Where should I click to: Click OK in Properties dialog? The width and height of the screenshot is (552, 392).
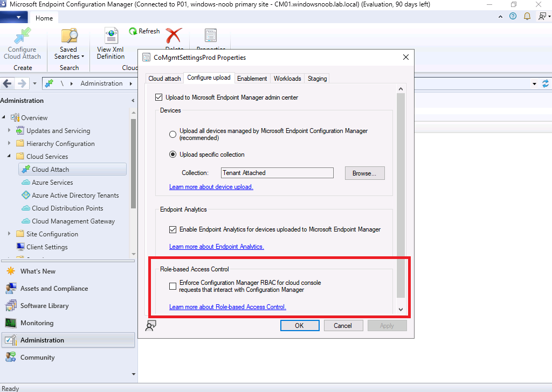coord(300,326)
